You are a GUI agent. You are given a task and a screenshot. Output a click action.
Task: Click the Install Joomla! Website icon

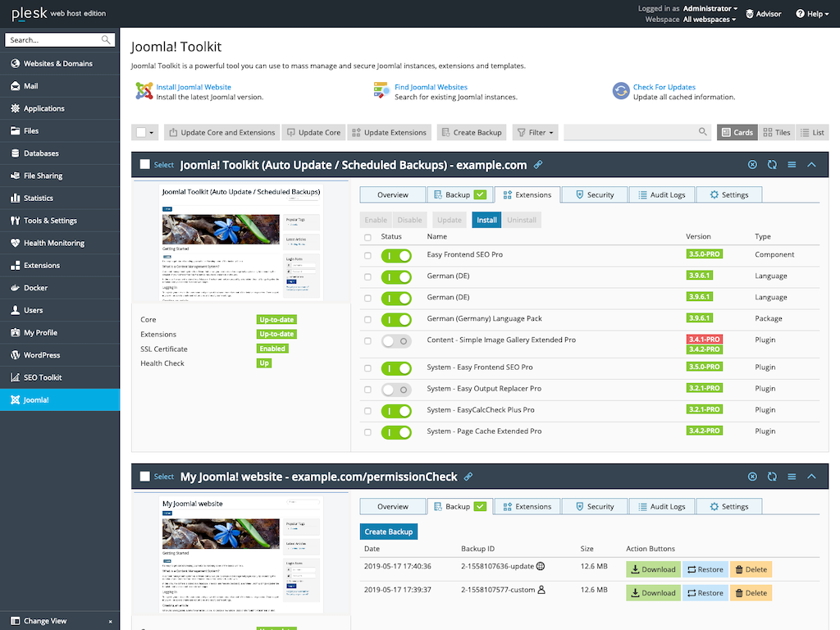[140, 90]
